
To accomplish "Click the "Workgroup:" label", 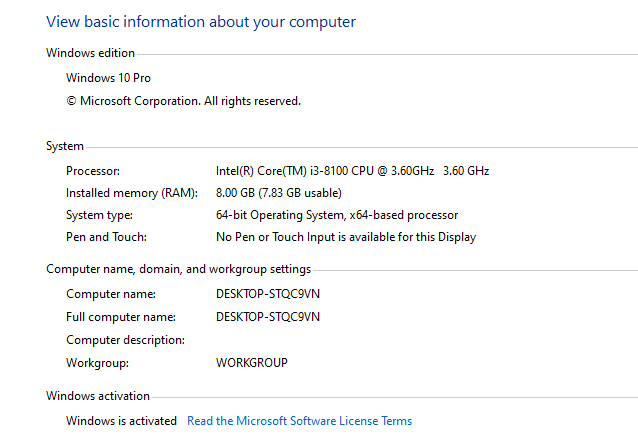I will tap(96, 363).
